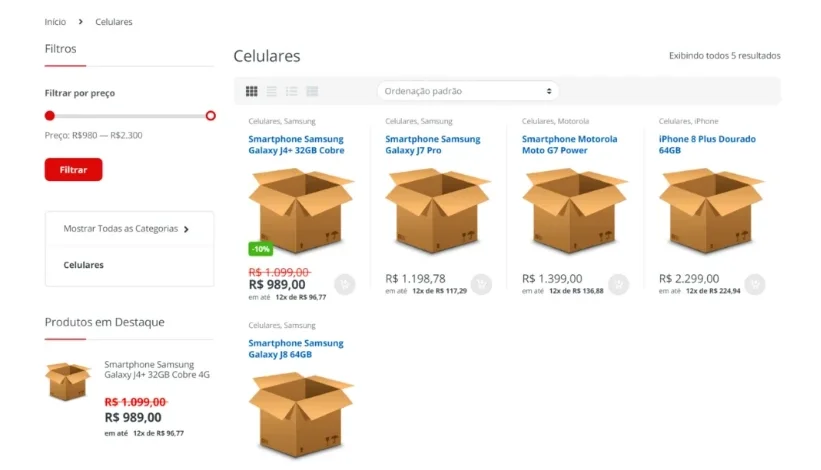Click Celulares in the breadcrumb
821x470 pixels.
114,21
